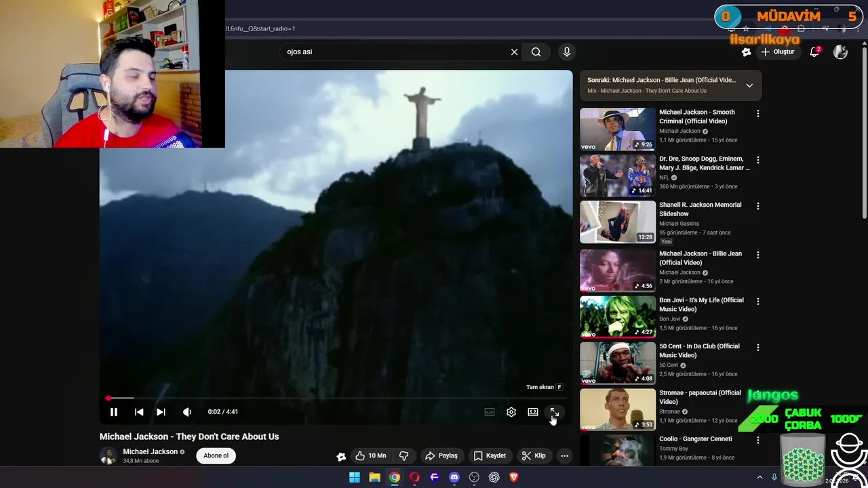The image size is (868, 488).
Task: Seek along the red video progress bar
Action: click(336, 399)
